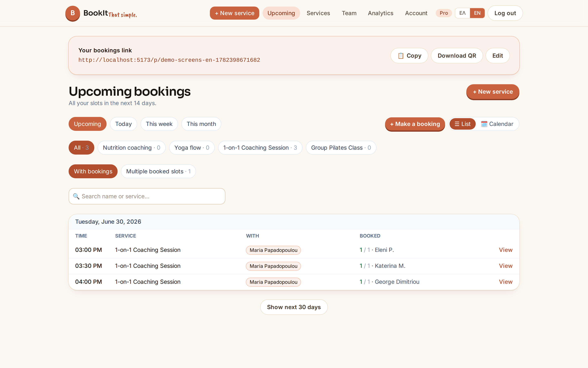
Task: Open the Upcoming nav tab
Action: 281,13
